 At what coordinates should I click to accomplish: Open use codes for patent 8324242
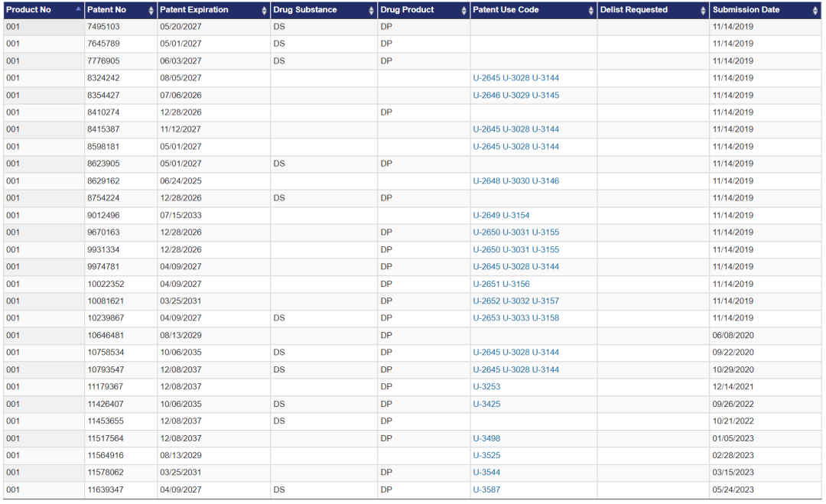click(515, 78)
